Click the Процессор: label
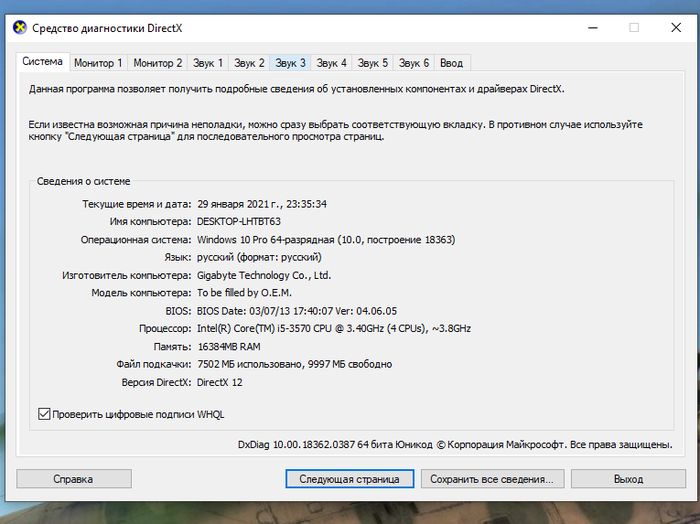Screen dimensions: 700x524 [x=165, y=329]
